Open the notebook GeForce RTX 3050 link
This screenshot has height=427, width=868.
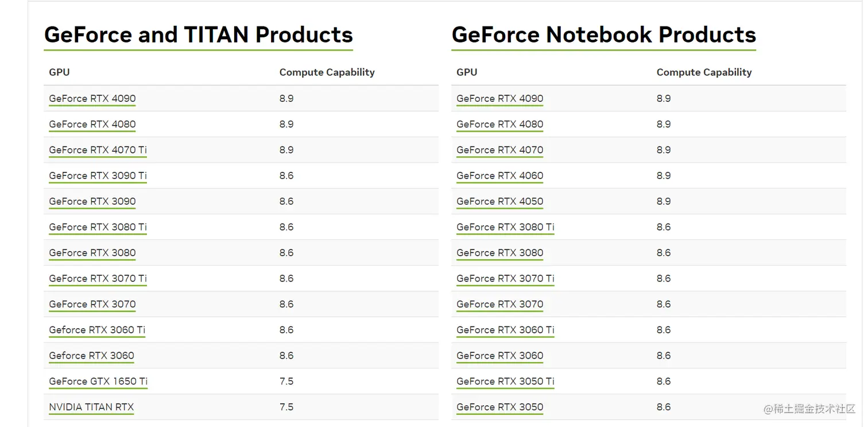(x=499, y=407)
